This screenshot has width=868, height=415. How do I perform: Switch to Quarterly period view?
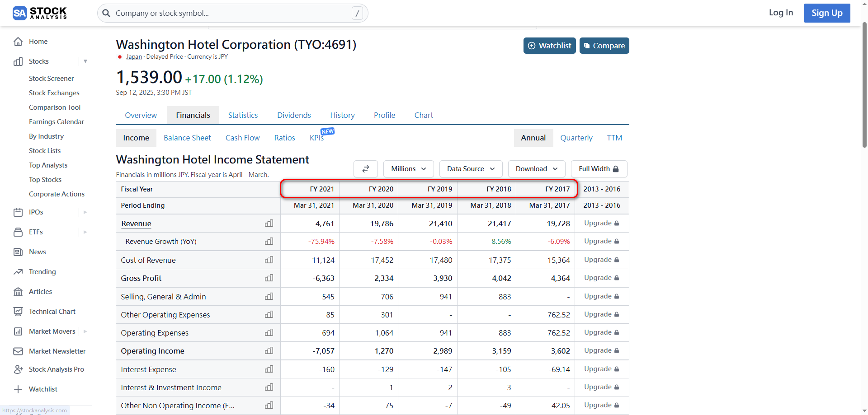[x=576, y=138]
